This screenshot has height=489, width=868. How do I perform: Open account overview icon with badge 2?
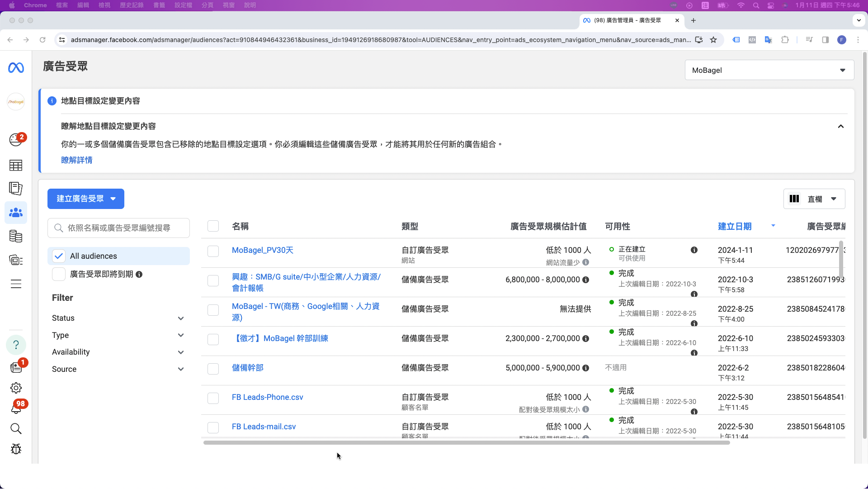pos(16,140)
